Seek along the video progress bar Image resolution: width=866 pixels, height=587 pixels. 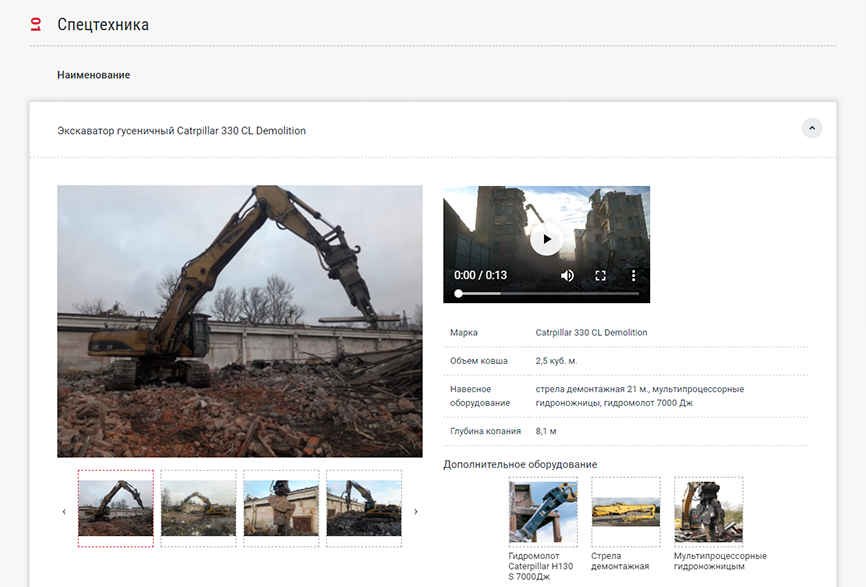pos(546,294)
